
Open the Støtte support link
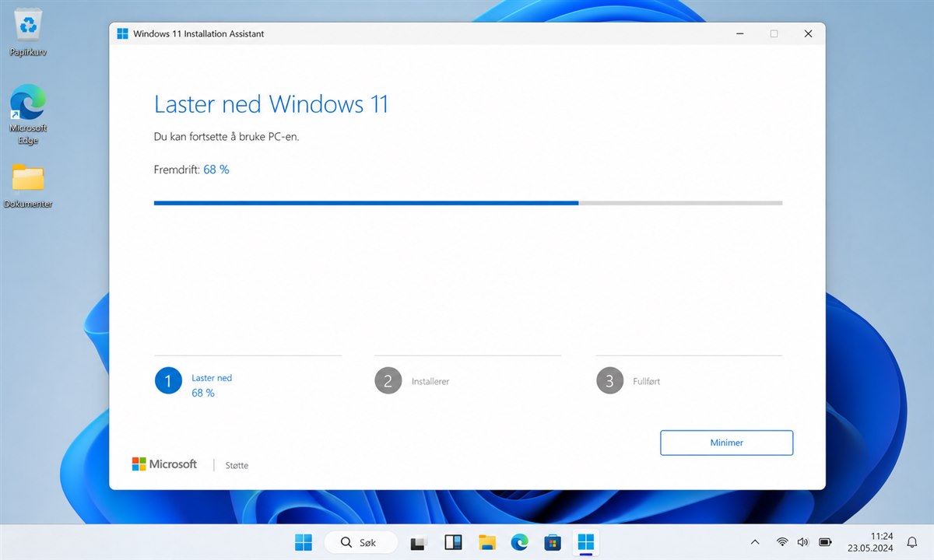click(237, 465)
